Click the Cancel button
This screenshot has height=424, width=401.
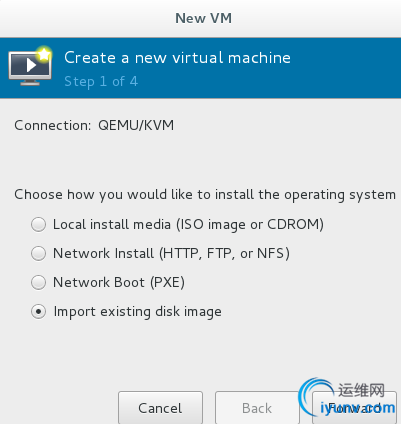tap(160, 408)
